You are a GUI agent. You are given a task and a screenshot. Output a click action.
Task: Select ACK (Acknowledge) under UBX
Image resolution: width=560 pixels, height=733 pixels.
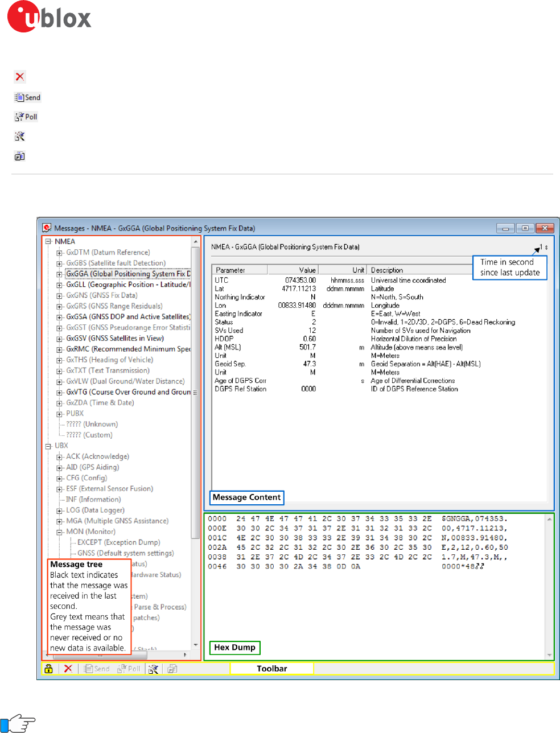98,456
